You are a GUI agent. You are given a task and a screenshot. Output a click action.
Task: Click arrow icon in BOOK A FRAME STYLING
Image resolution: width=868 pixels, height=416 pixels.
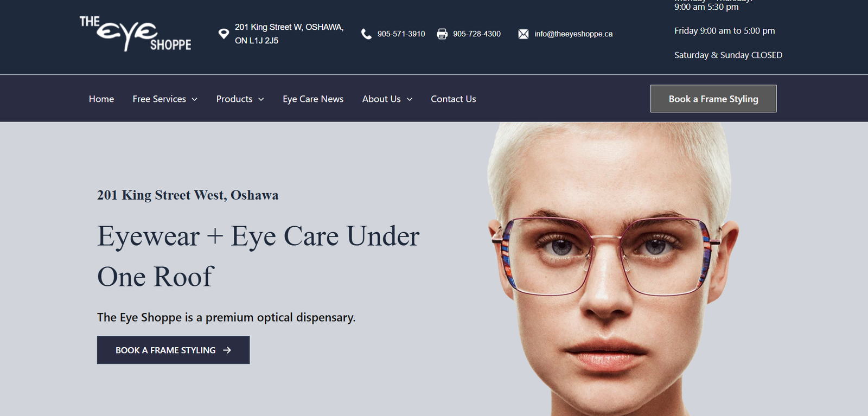point(227,350)
